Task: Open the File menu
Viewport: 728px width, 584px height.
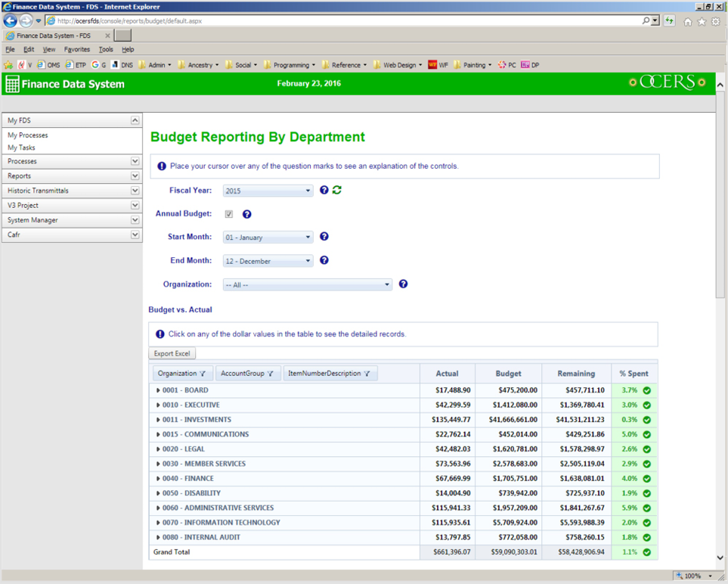Action: (11, 49)
